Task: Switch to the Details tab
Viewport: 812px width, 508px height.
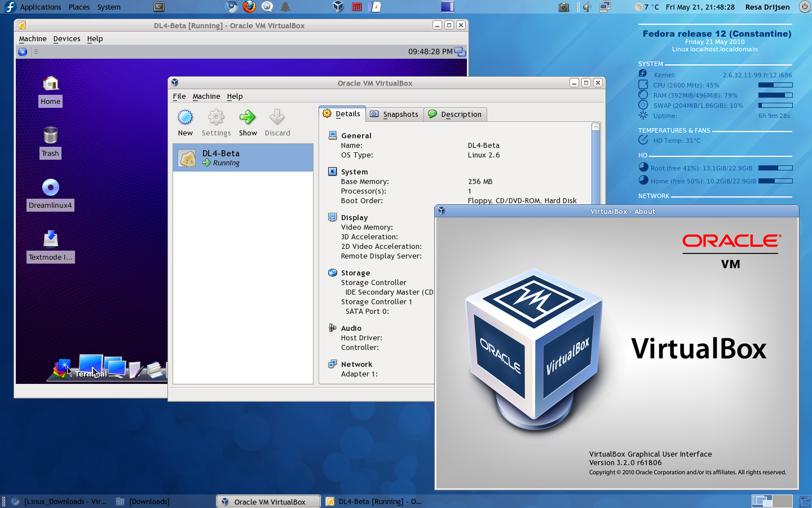Action: (x=342, y=114)
